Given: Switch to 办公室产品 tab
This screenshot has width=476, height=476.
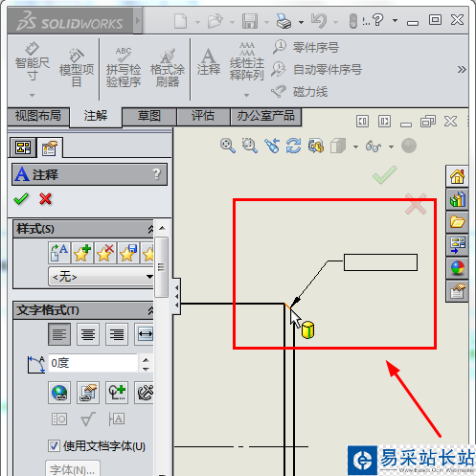Looking at the screenshot, I should [x=265, y=116].
